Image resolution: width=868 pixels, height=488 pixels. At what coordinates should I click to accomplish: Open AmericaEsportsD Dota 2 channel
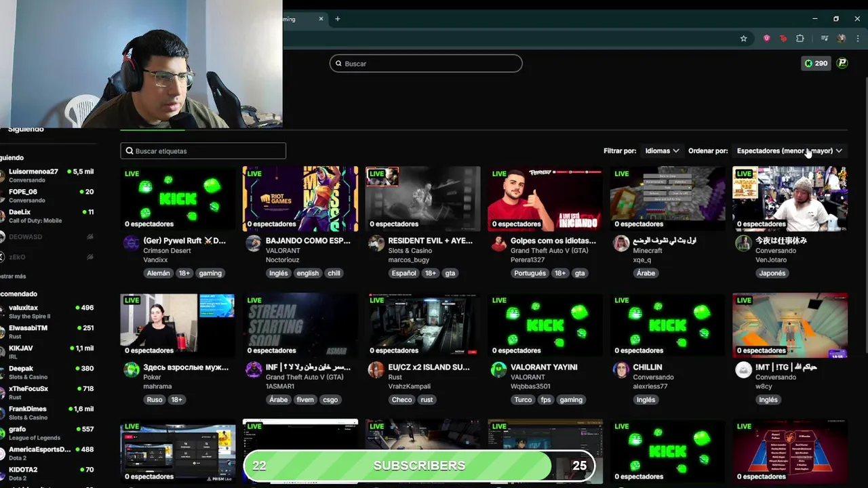coord(47,453)
